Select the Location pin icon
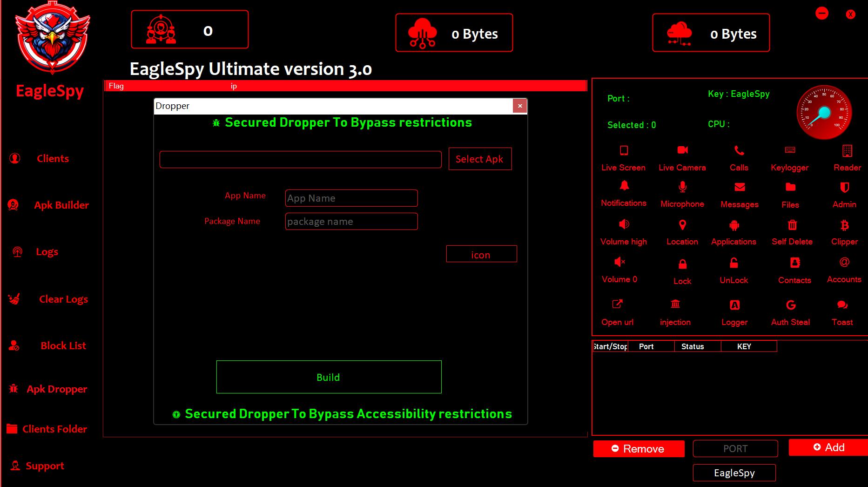Screen dimensions: 868x487 click(x=682, y=225)
